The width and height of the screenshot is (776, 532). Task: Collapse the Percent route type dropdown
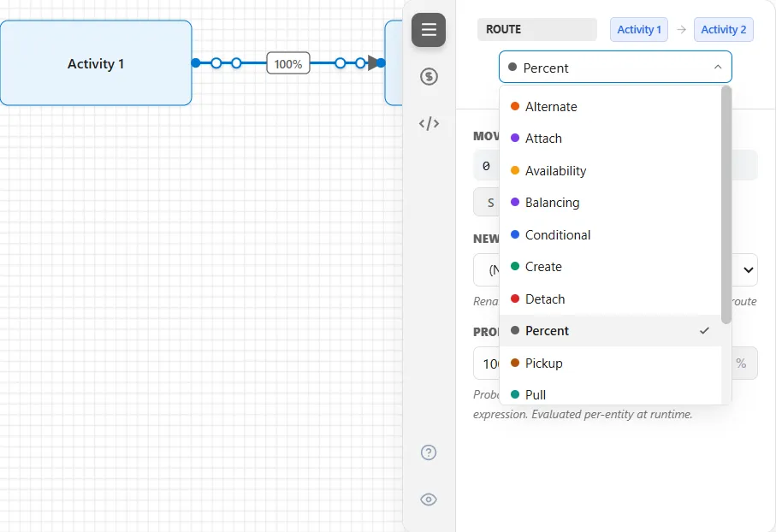click(615, 67)
